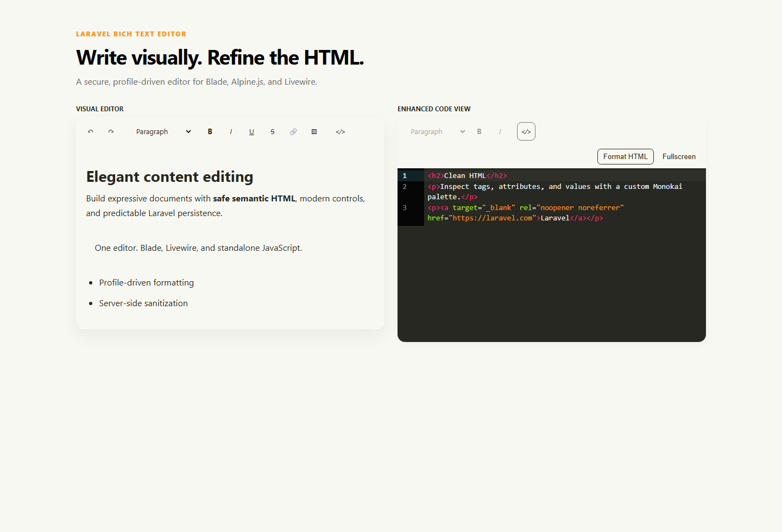Apply strikethrough formatting

click(x=273, y=131)
